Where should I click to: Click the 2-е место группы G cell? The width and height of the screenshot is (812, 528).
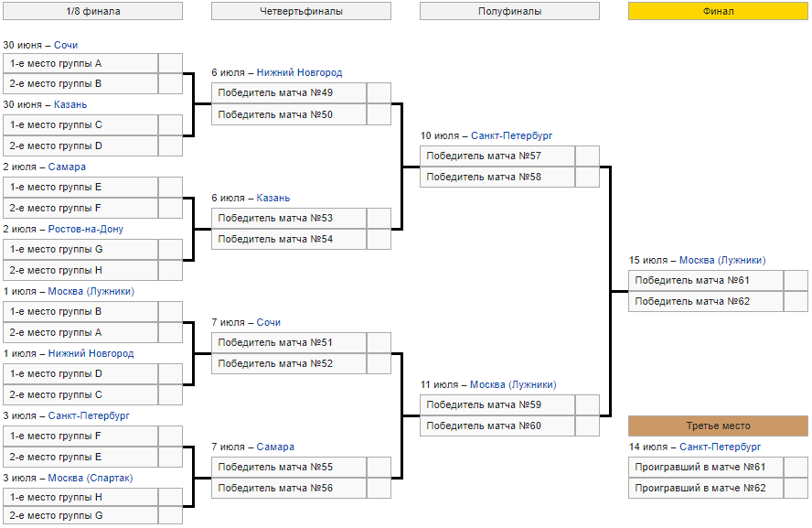[x=80, y=515]
